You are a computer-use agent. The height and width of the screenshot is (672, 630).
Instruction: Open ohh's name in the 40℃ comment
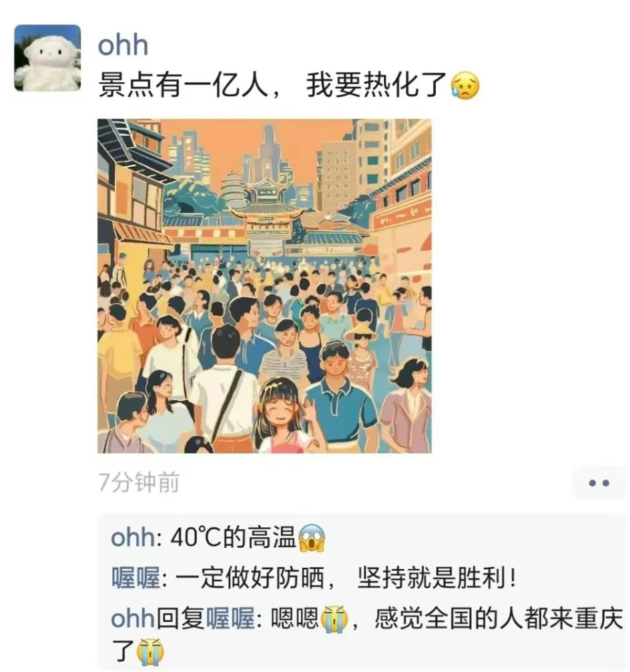(x=133, y=537)
